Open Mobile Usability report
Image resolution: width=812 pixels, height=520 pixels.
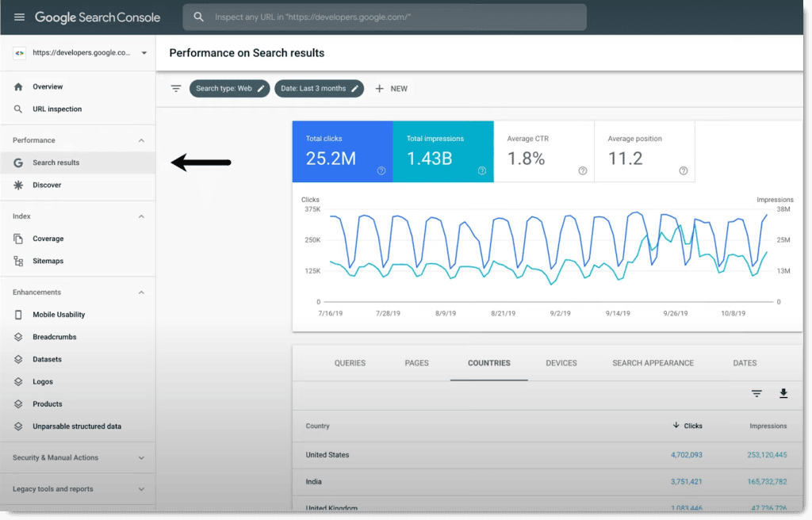78,315
